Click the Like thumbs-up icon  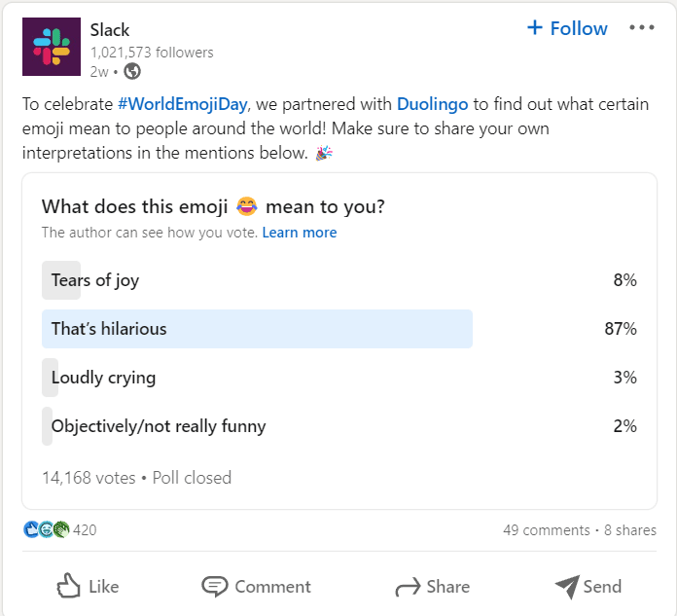(x=69, y=586)
